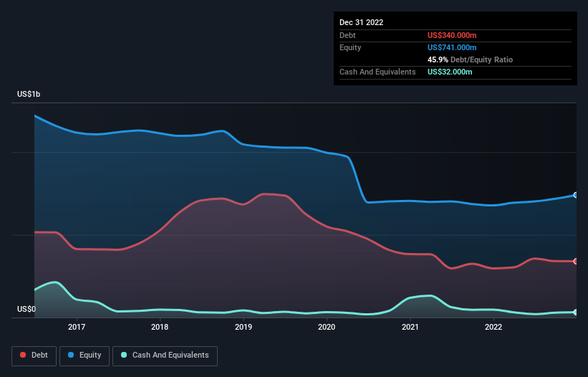The height and width of the screenshot is (377, 588).
Task: Click the 2017 x-axis label
Action: (x=77, y=327)
